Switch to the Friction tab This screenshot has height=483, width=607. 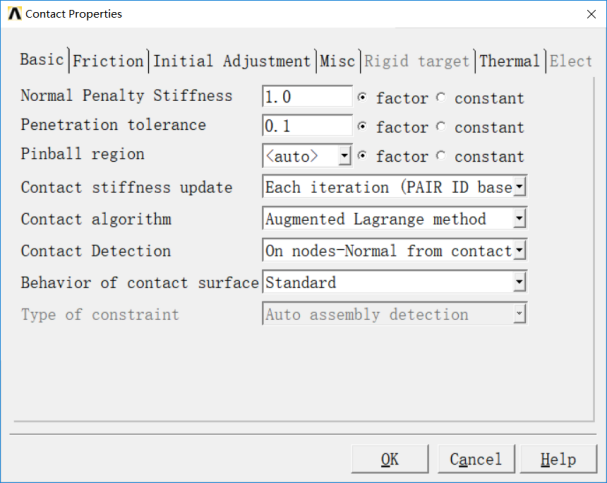click(108, 61)
